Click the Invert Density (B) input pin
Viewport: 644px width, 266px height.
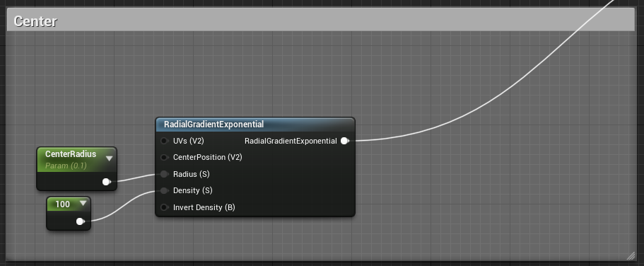(164, 207)
